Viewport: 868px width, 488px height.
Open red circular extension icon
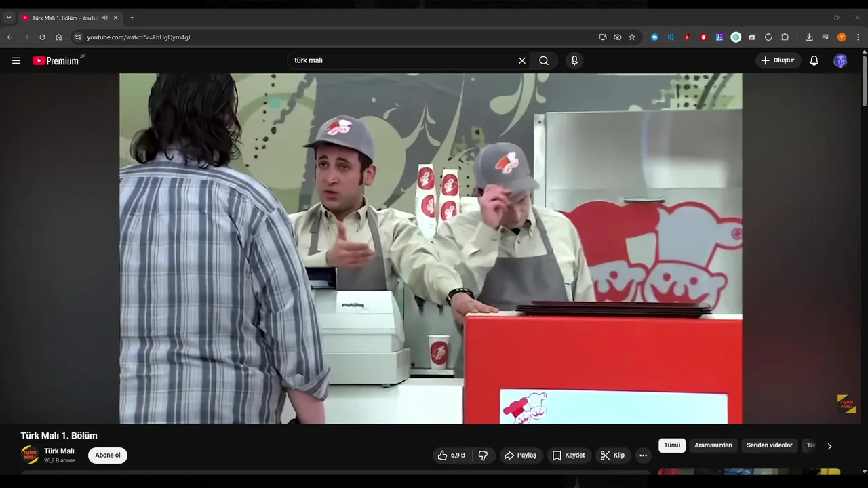coord(687,37)
